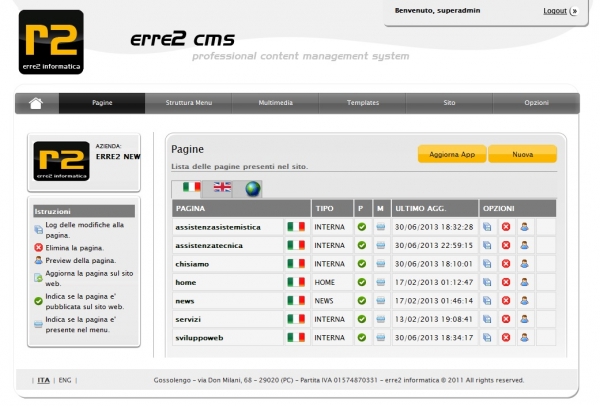600x406 pixels.
Task: Open log icon for chisiamo page
Action: (487, 264)
